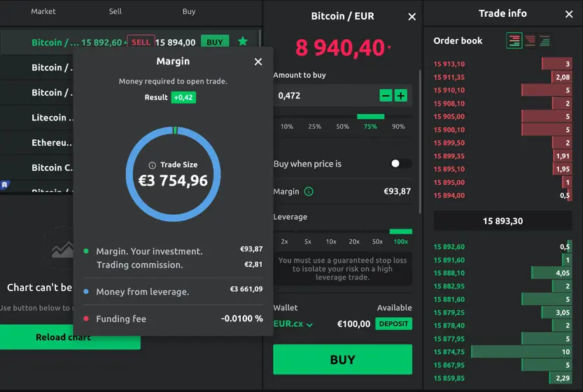Screen dimensions: 583x392
Task: Sort by the Market column header
Action: point(43,11)
